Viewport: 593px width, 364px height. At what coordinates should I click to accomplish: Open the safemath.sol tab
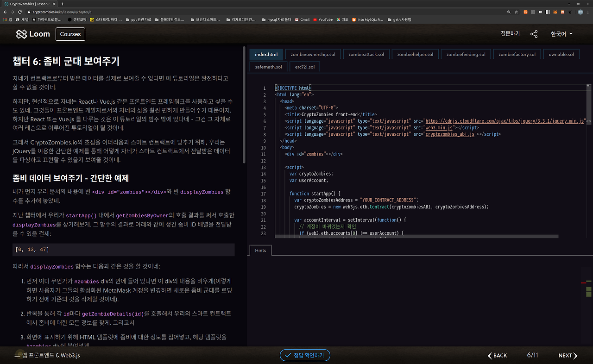268,67
